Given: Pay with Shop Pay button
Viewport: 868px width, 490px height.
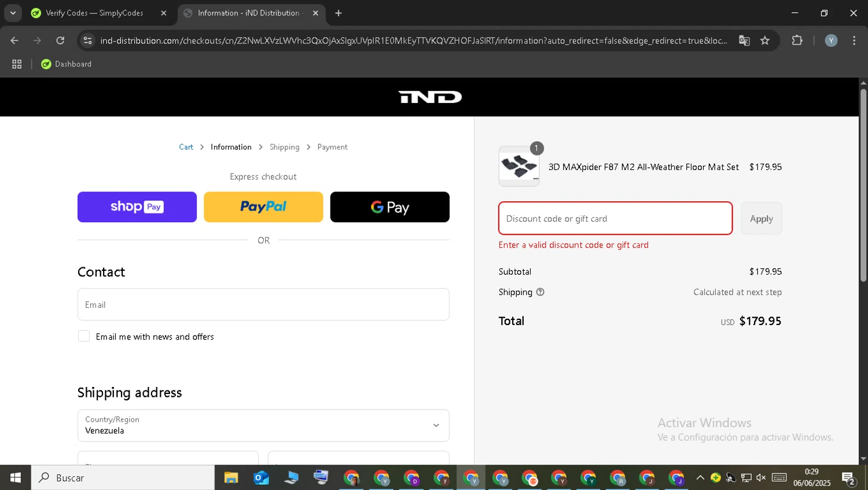Looking at the screenshot, I should pyautogui.click(x=137, y=207).
